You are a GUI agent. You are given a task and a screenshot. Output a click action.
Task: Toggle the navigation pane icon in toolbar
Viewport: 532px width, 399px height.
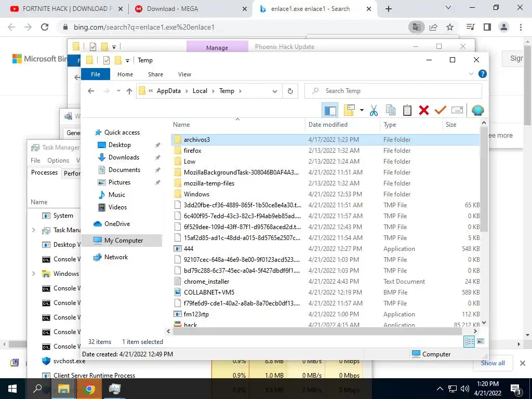pyautogui.click(x=330, y=110)
